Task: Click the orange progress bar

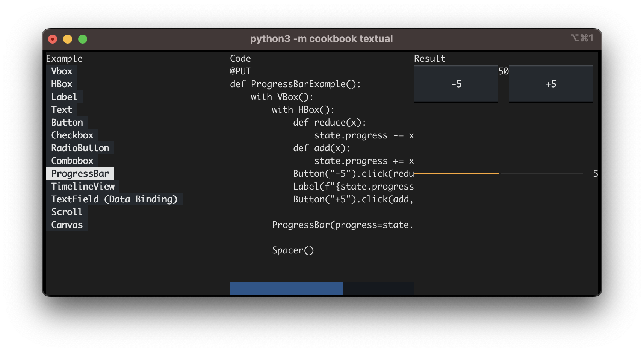Action: coord(456,173)
